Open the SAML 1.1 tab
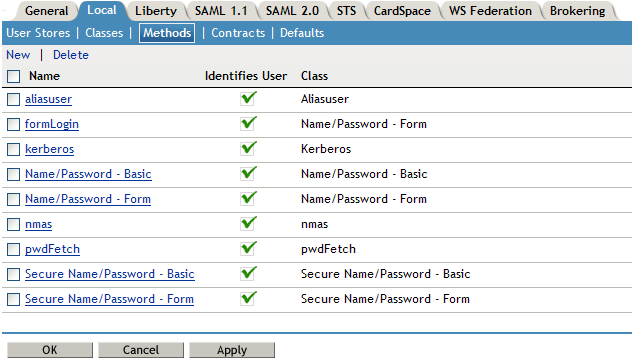The image size is (632, 360). pos(221,11)
